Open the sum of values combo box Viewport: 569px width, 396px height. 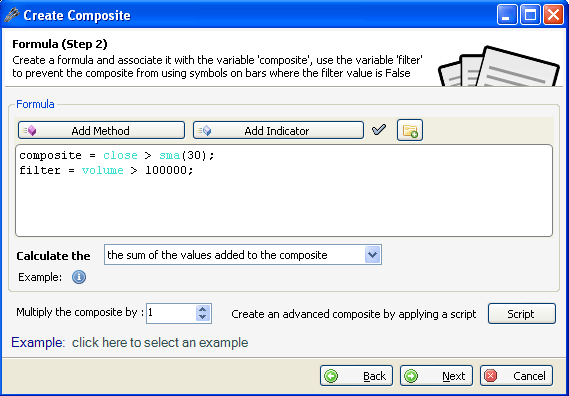[x=243, y=255]
